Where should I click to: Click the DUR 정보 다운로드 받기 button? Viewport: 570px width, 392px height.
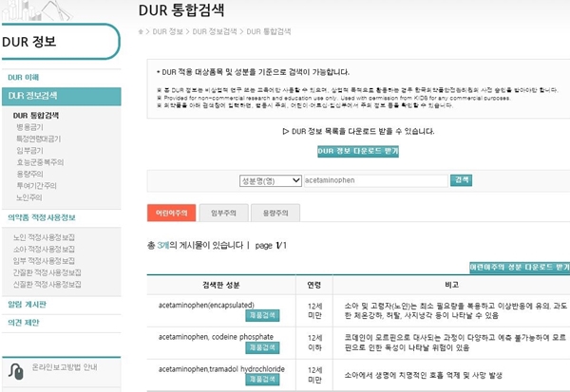pyautogui.click(x=357, y=150)
